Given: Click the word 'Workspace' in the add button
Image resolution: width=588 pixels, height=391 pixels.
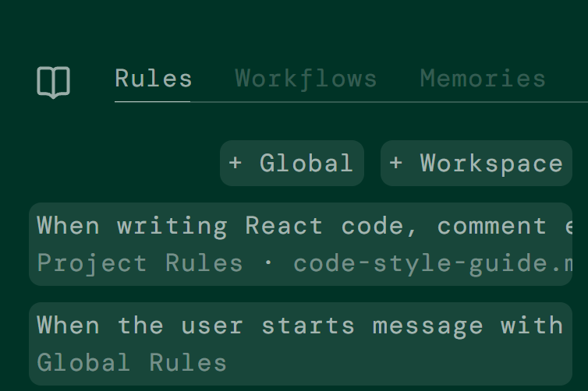Looking at the screenshot, I should point(491,164).
